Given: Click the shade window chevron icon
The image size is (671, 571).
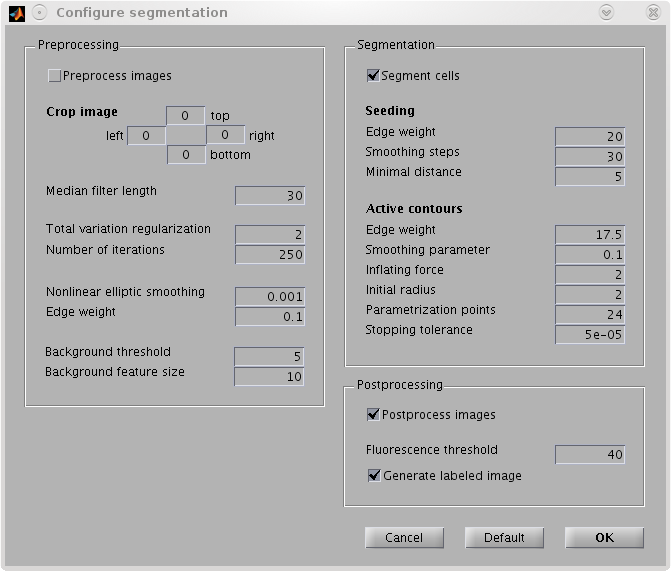Looking at the screenshot, I should click(x=606, y=13).
